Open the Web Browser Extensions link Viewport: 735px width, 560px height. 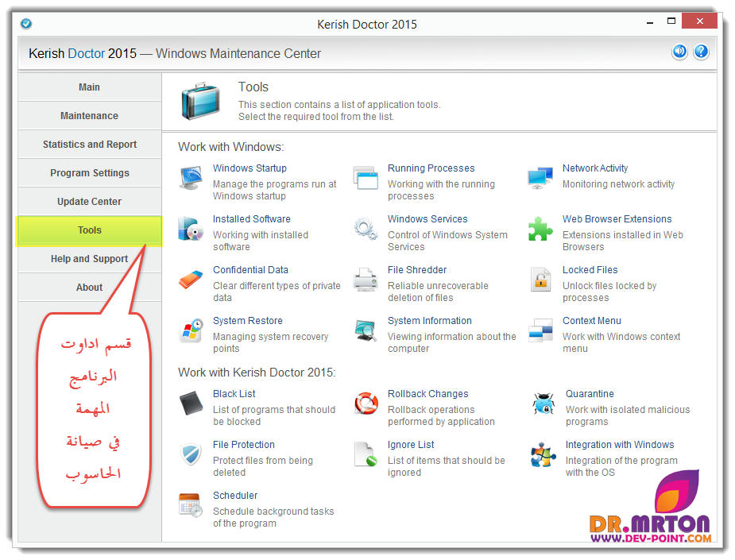[x=617, y=219]
